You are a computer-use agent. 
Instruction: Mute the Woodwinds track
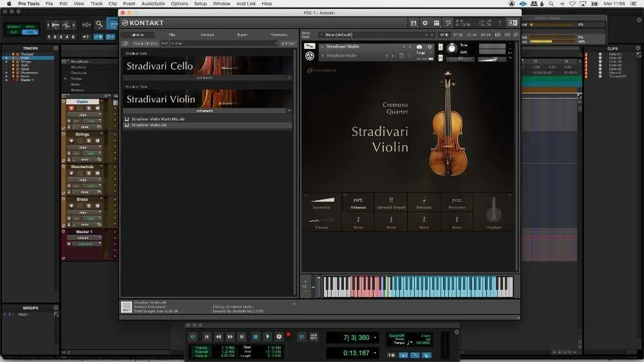[97, 173]
